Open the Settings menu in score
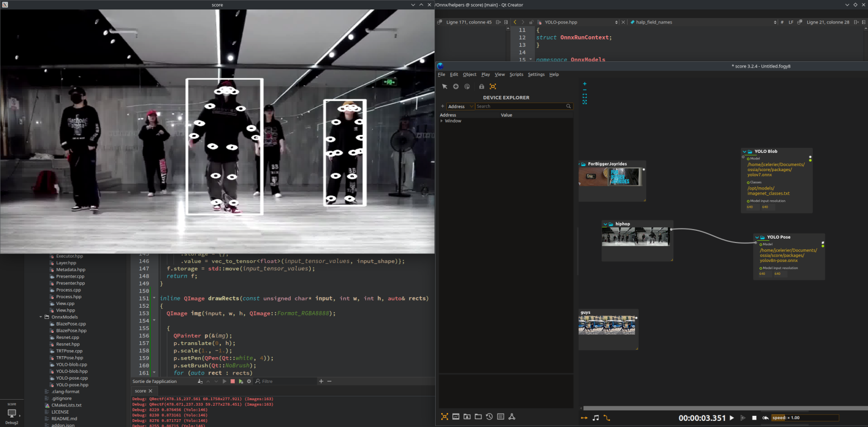 point(536,74)
